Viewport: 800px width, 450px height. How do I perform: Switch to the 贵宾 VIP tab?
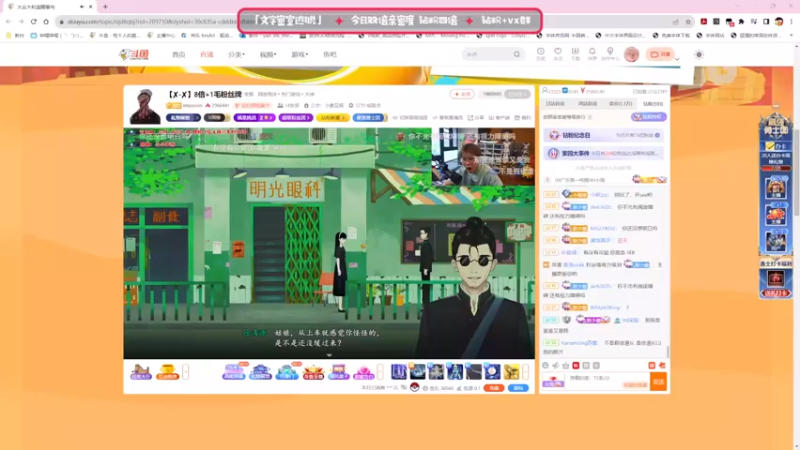[x=620, y=104]
